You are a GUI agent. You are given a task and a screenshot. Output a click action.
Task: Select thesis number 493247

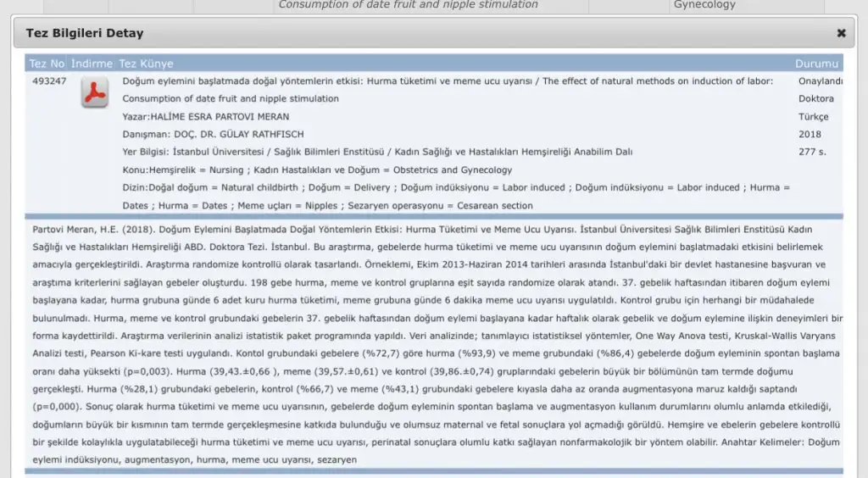click(x=49, y=81)
